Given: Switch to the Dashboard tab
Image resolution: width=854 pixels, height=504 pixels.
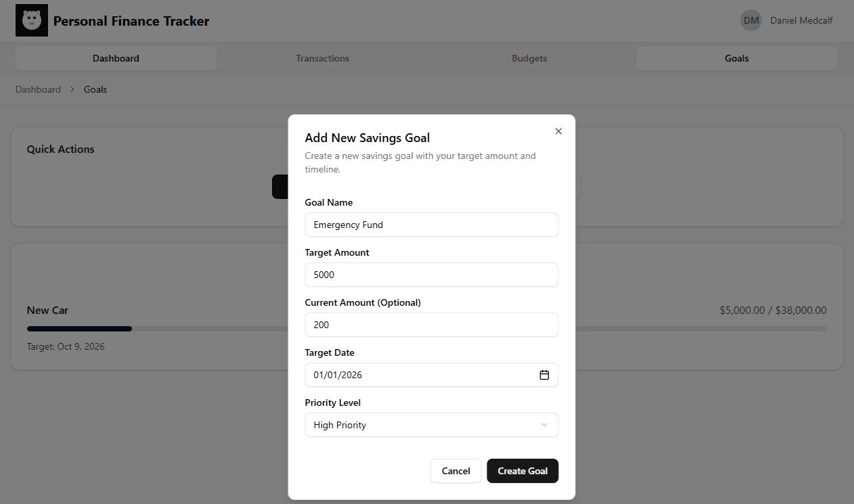Looking at the screenshot, I should pyautogui.click(x=116, y=58).
